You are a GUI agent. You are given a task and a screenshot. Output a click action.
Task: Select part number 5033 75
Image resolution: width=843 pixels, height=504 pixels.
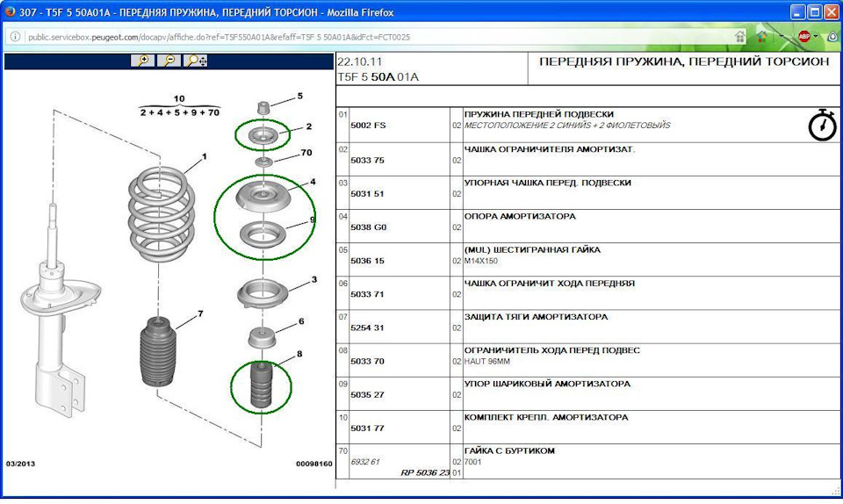point(367,160)
